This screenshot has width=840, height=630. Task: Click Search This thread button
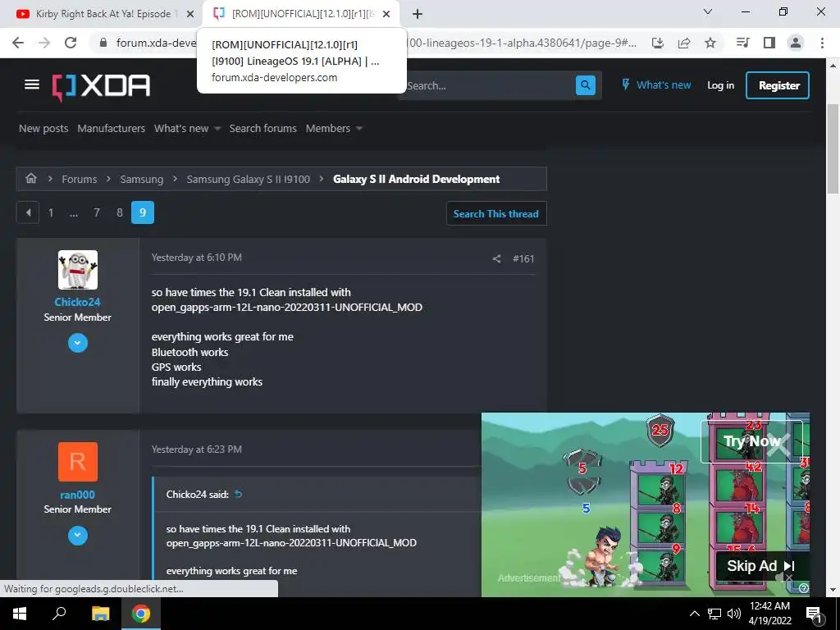point(496,214)
